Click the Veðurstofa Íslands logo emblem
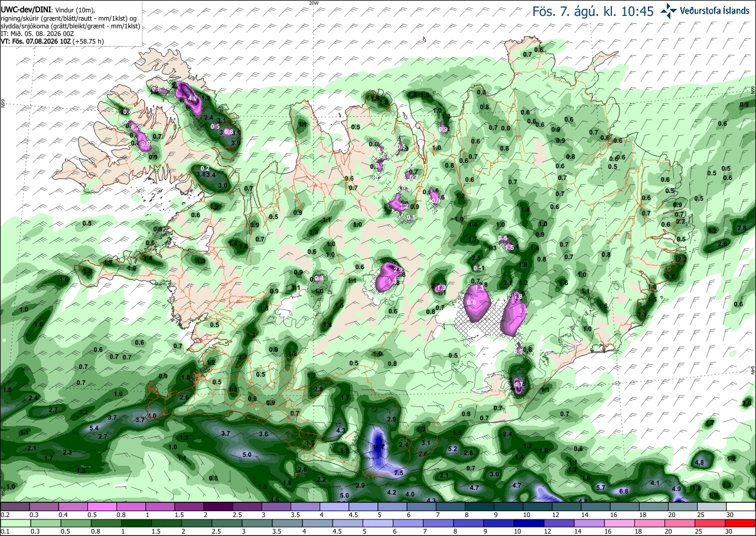Viewport: 756px width, 536px height. tap(669, 11)
